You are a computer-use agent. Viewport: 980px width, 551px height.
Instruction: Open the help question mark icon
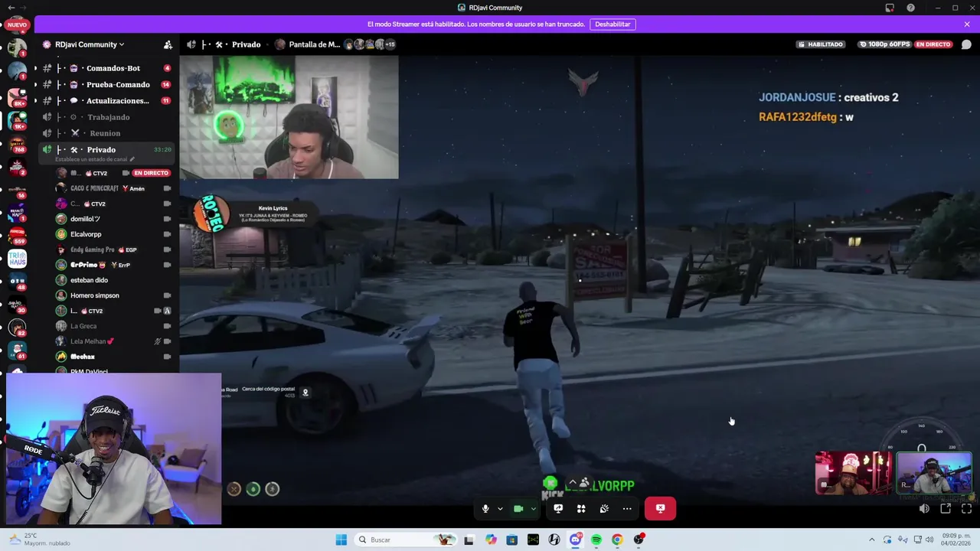click(910, 8)
